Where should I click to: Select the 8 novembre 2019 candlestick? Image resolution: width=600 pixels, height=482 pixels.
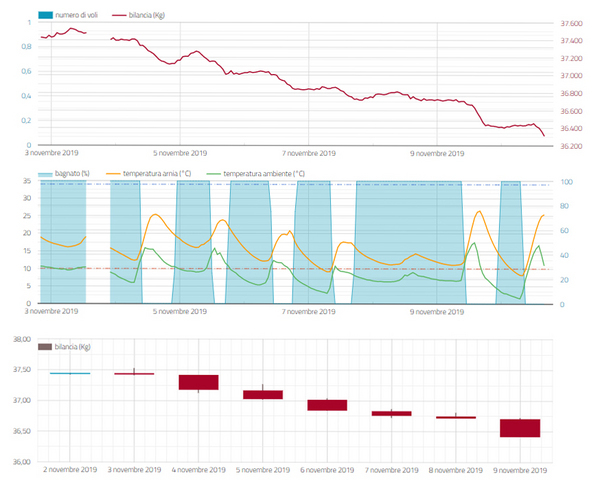455,417
